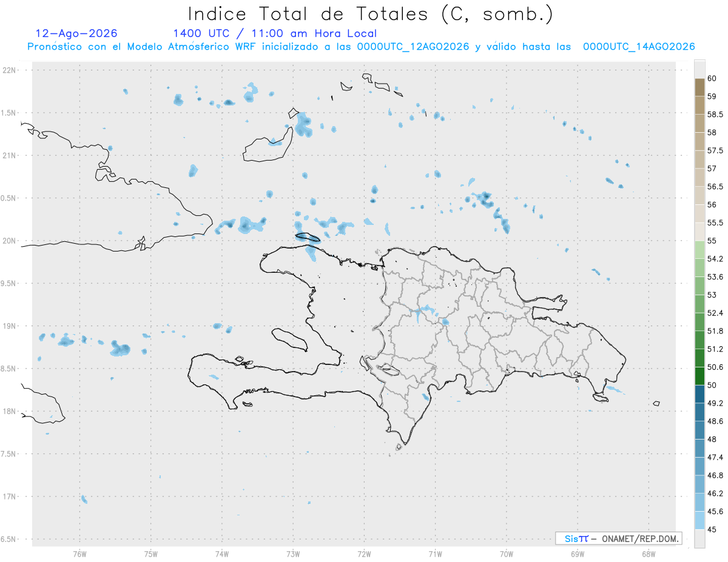Click the light green swatch between 54.2 and 55
728x562 pixels.
pyautogui.click(x=699, y=250)
